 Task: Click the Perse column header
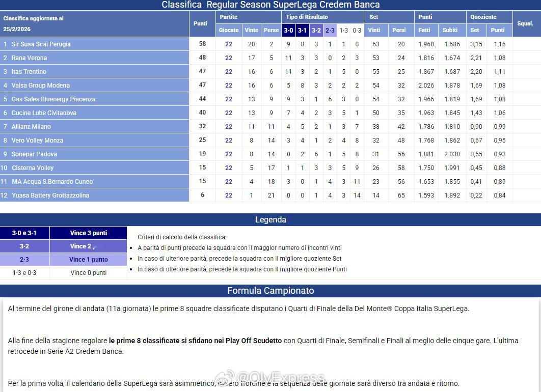tap(271, 30)
